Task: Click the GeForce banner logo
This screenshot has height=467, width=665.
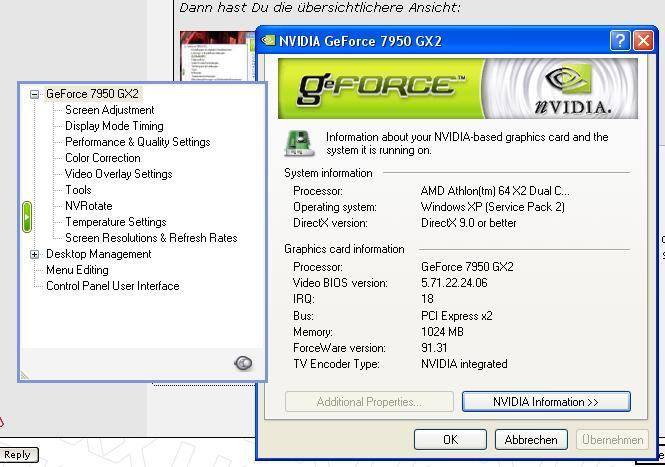Action: point(381,88)
